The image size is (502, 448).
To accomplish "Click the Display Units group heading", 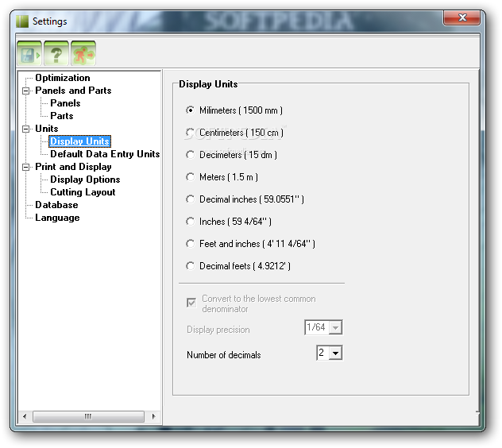I will point(208,84).
